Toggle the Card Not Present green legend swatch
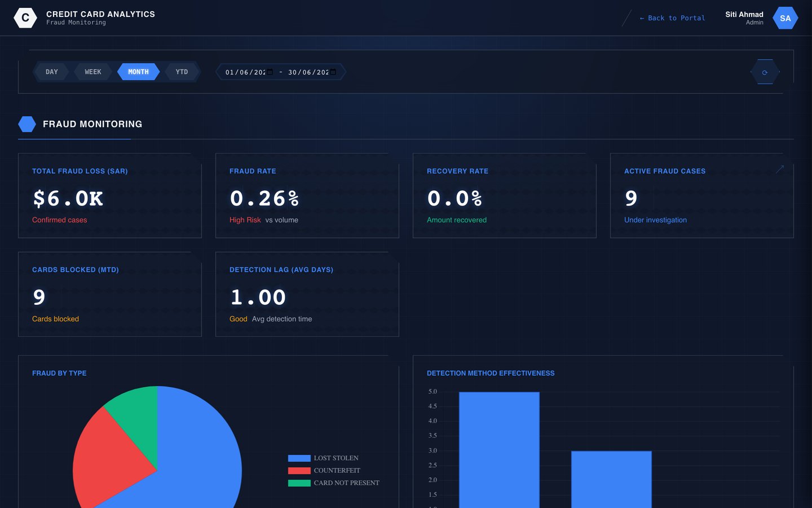 (x=299, y=483)
